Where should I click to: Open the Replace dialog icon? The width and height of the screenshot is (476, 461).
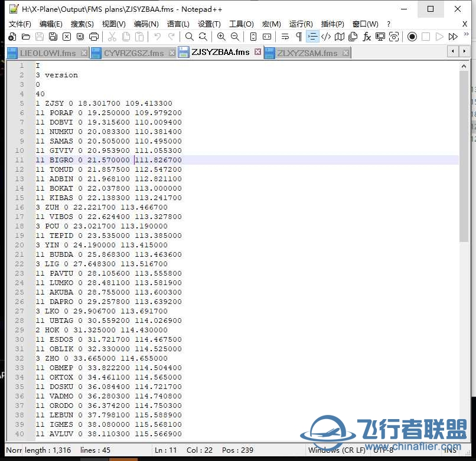coord(203,37)
